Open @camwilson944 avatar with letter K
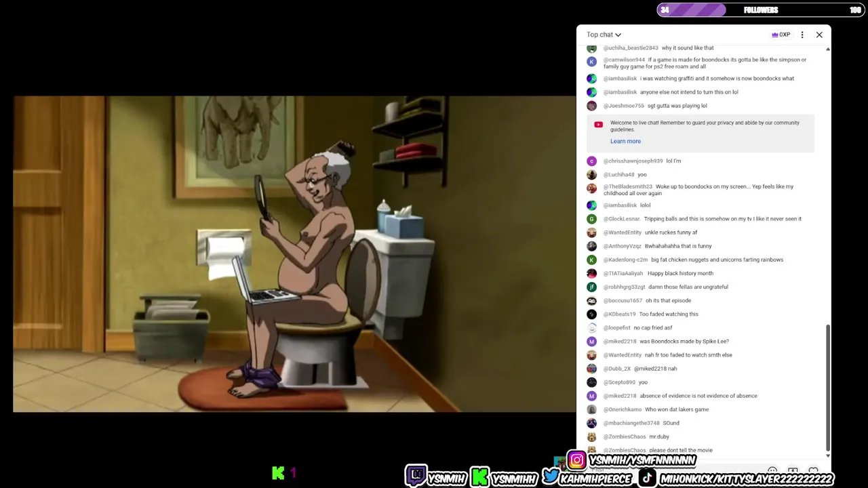 coord(592,62)
